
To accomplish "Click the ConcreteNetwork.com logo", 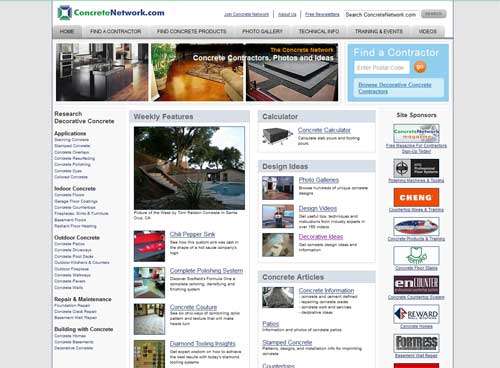I will (x=111, y=13).
